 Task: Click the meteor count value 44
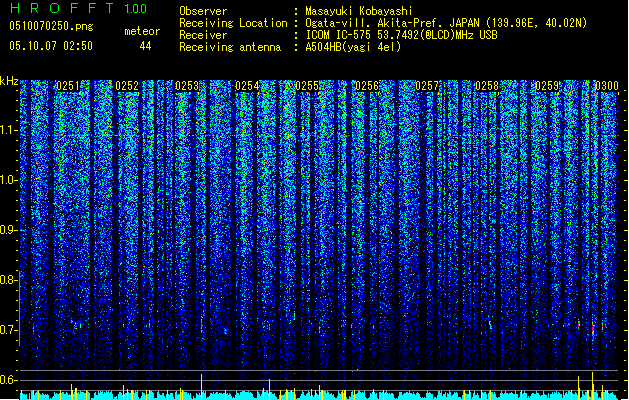[145, 46]
